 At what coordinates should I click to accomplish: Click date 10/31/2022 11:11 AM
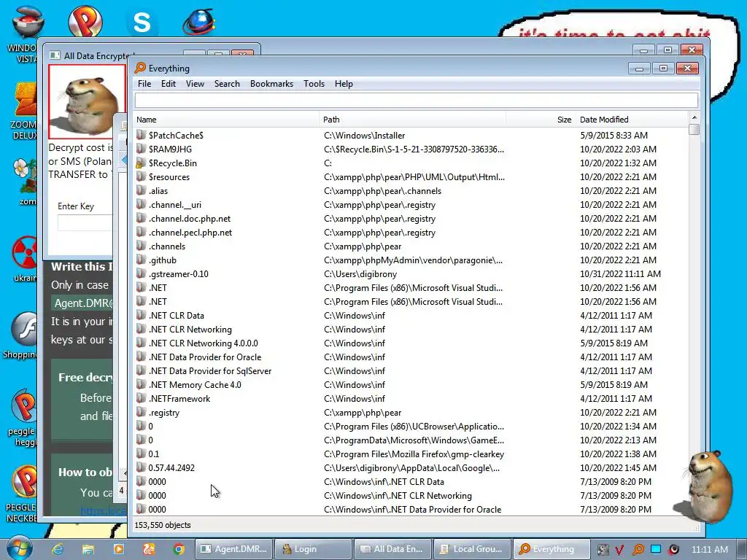(620, 274)
